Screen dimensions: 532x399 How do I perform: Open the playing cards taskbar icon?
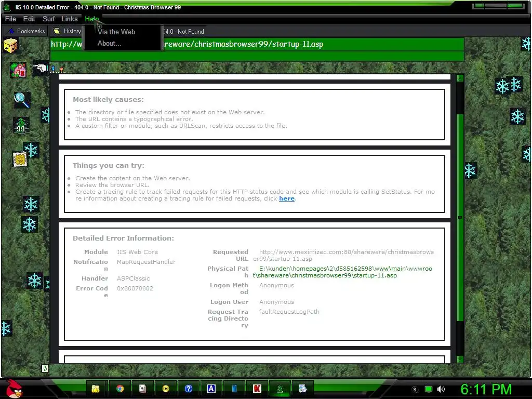(x=142, y=389)
